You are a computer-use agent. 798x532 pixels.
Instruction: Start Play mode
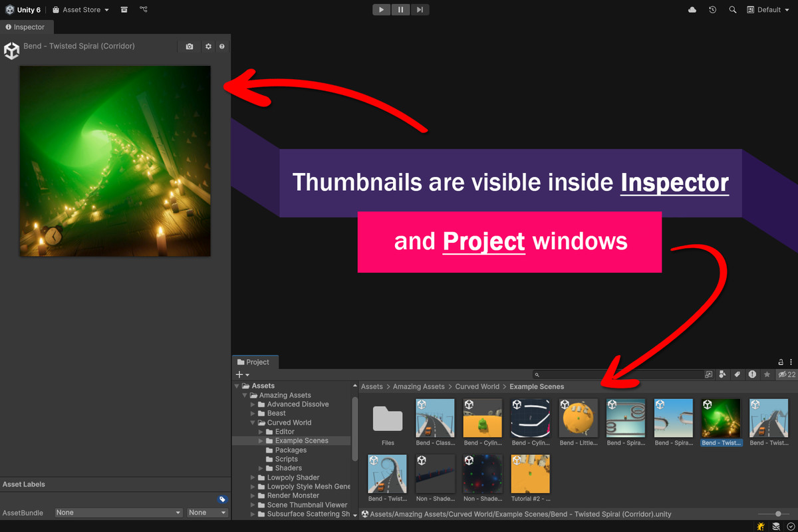[382, 10]
